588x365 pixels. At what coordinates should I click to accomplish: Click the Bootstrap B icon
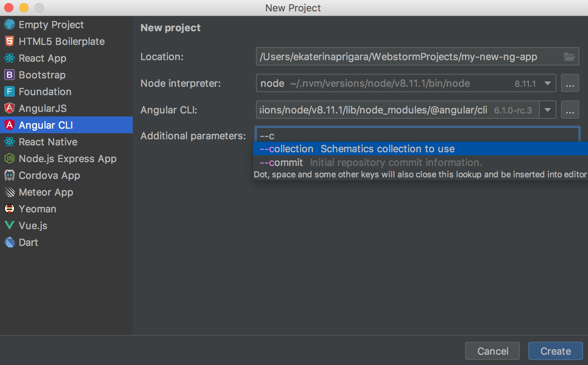tap(10, 75)
